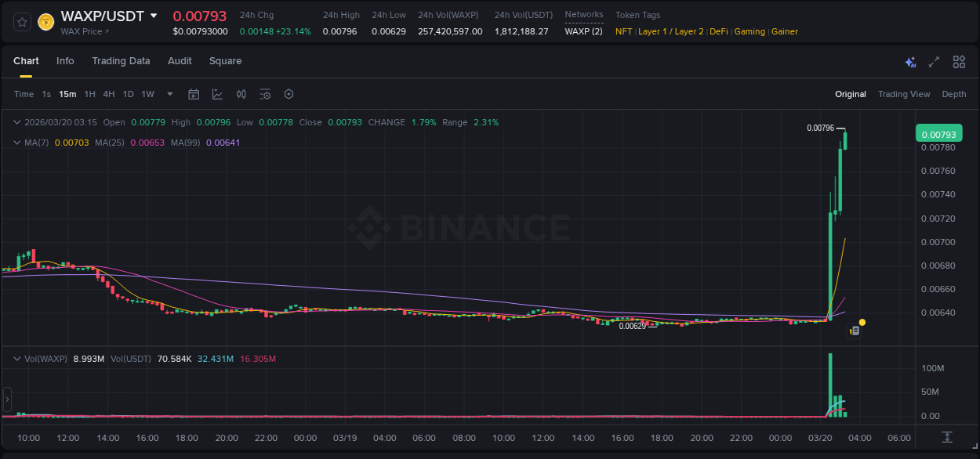Open the Audit tab

pos(180,61)
